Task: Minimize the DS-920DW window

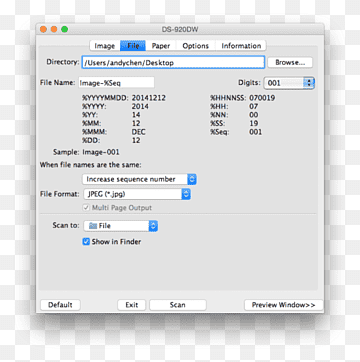Action: 54,29
